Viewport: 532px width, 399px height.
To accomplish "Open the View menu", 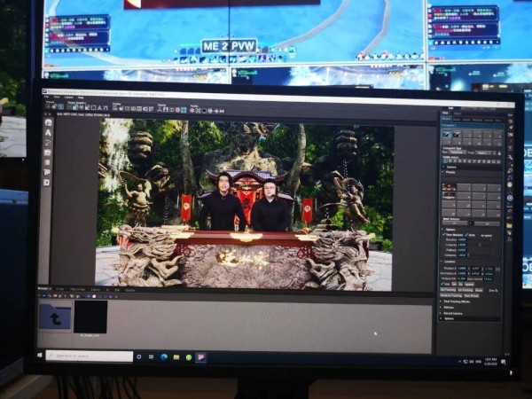I will pos(57,97).
